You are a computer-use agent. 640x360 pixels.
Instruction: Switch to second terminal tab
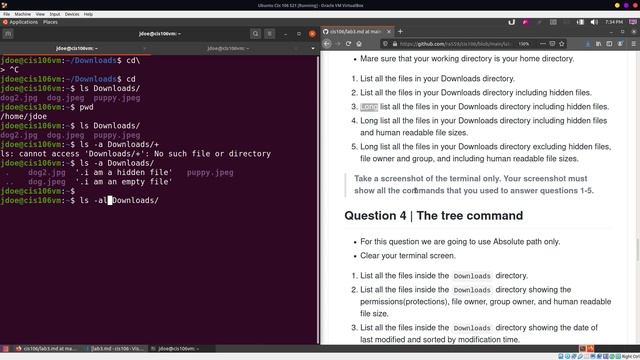point(228,48)
